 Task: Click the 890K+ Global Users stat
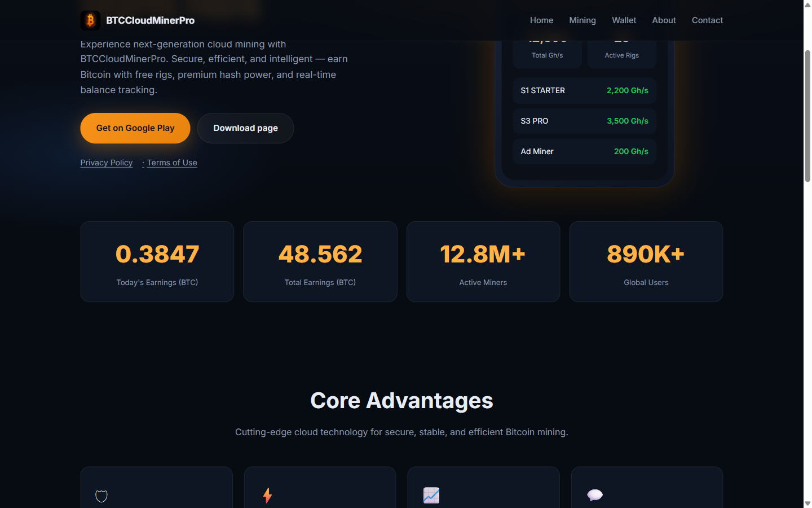coord(646,262)
